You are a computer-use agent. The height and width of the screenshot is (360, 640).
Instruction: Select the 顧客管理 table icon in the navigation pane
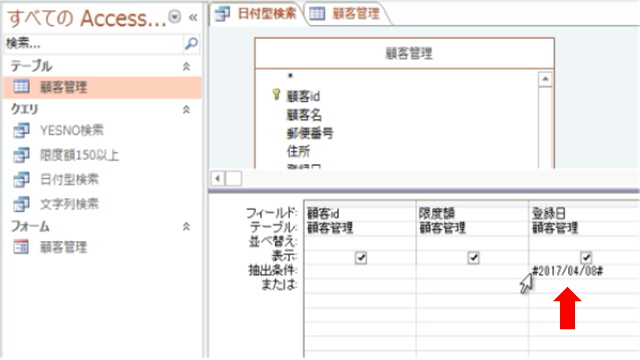point(21,87)
